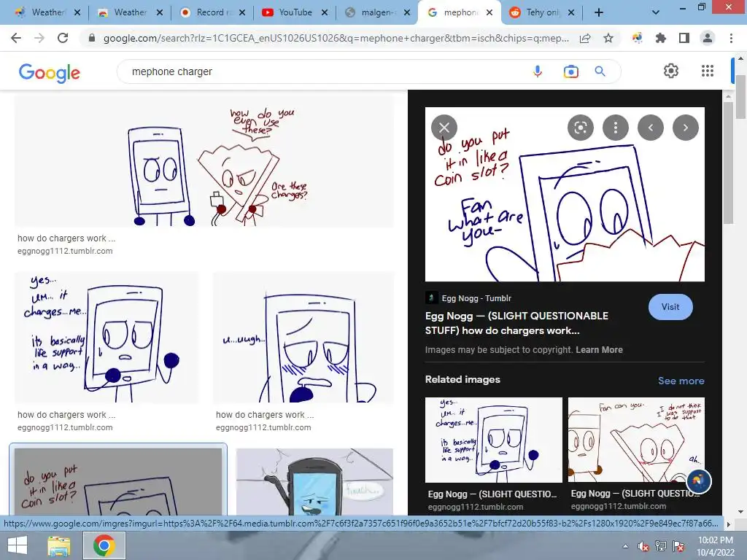This screenshot has width=747, height=560.
Task: Select the highlighted 'coin slot' result thumbnail
Action: point(118,482)
